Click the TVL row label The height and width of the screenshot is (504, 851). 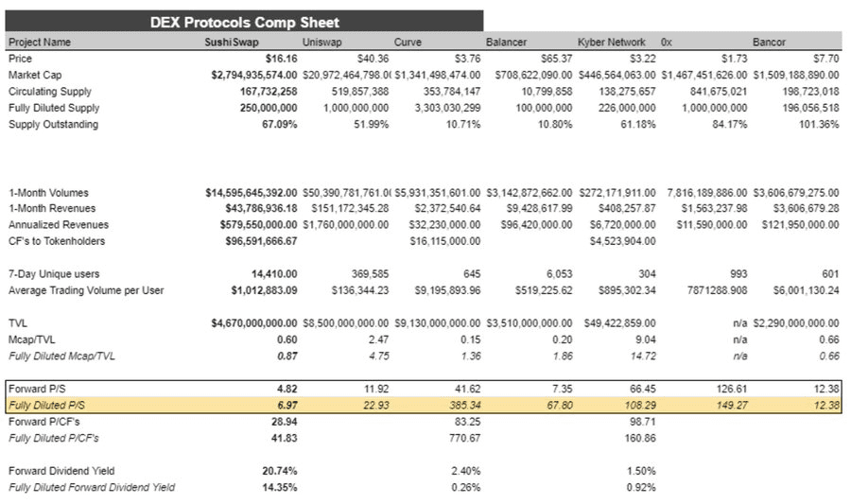17,323
